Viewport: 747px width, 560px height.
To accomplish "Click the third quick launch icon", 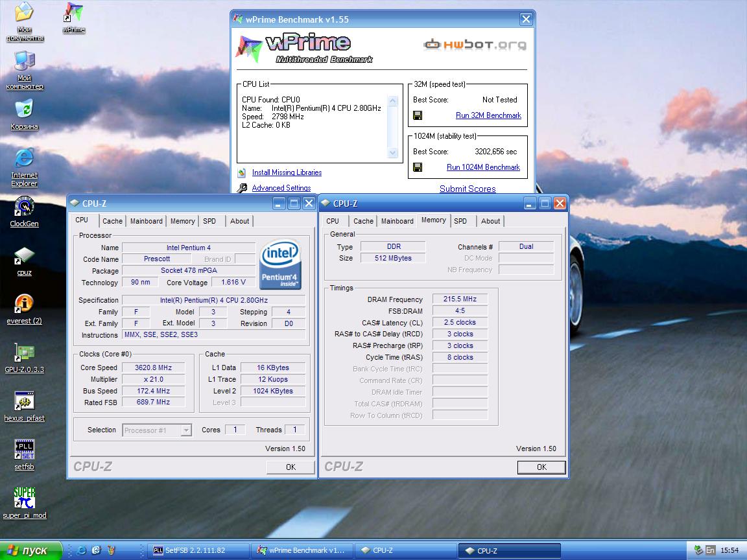I will tap(111, 550).
